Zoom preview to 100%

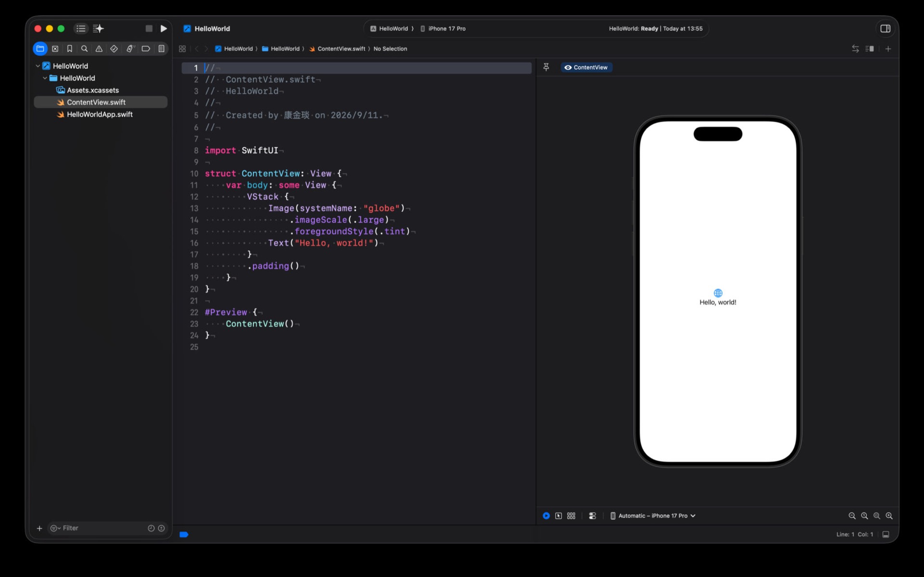pos(864,515)
